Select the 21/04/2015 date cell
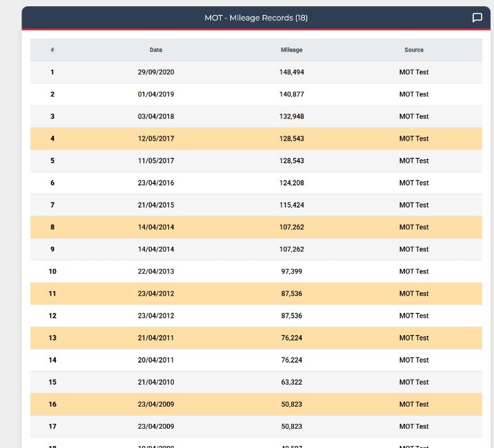 (x=156, y=205)
